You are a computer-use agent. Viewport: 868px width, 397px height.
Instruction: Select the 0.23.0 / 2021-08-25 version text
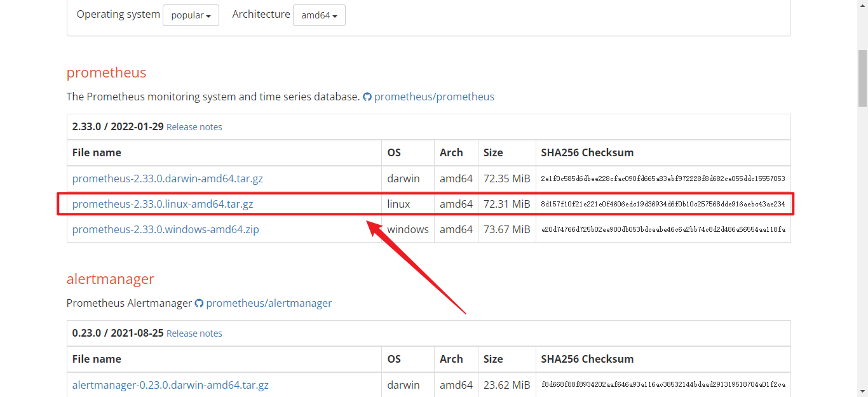pyautogui.click(x=118, y=333)
